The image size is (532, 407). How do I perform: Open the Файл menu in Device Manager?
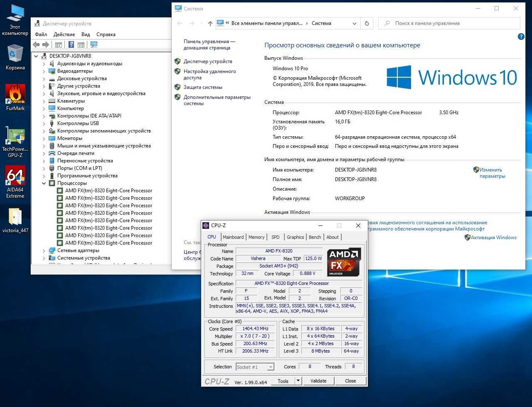click(x=41, y=34)
